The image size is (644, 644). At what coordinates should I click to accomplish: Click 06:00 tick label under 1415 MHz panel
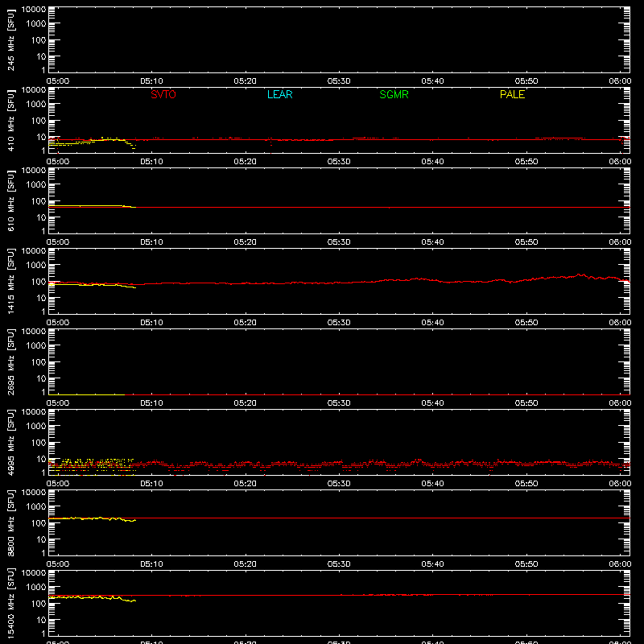coord(620,323)
